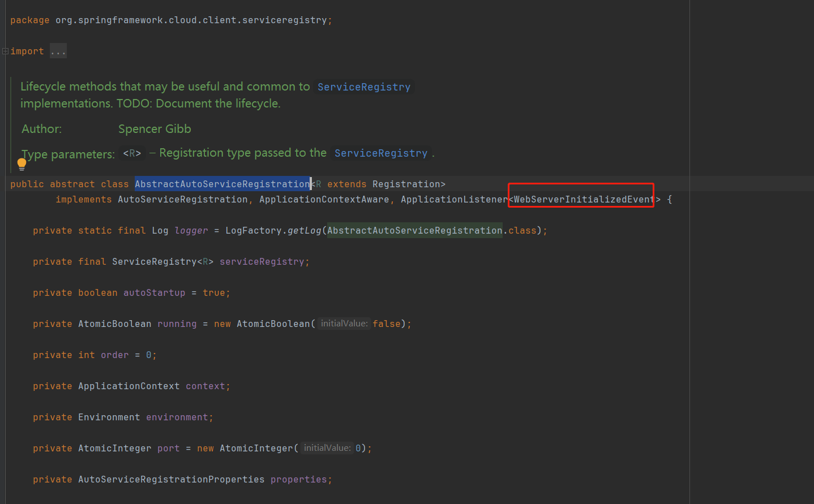Click the autoStartup field name
814x504 pixels.
click(154, 293)
